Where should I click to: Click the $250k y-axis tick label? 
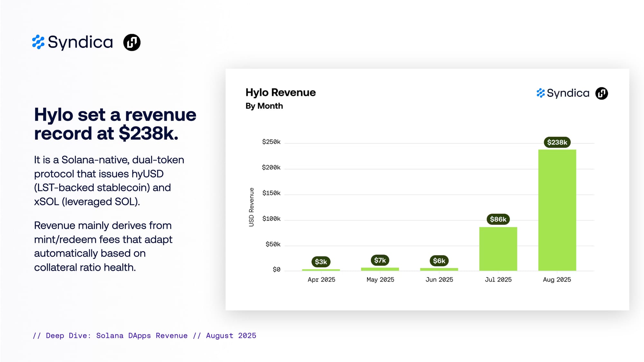coord(271,142)
